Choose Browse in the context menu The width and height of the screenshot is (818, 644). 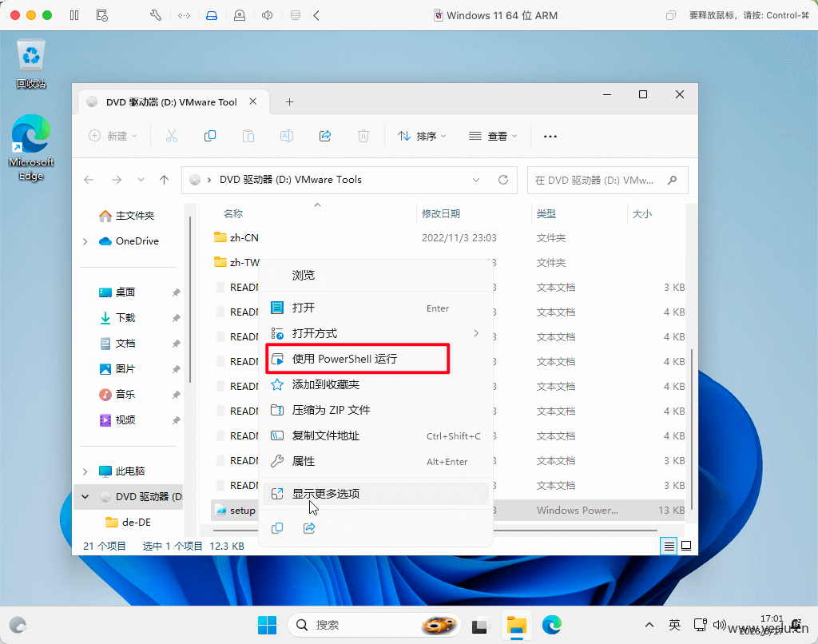(x=375, y=275)
